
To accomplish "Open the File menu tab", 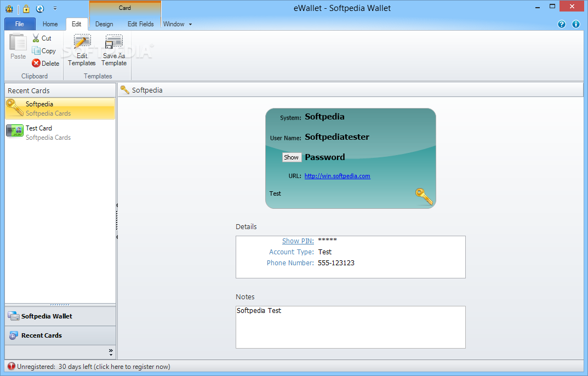I will coord(20,24).
